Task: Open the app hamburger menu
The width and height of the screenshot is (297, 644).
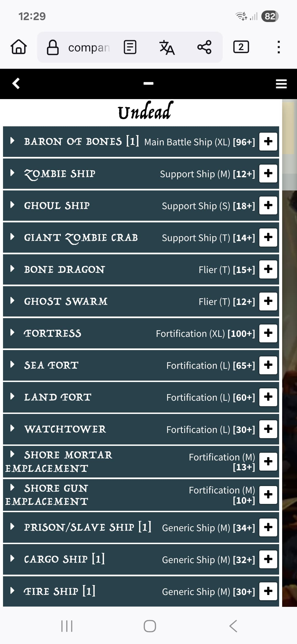Action: (x=281, y=84)
